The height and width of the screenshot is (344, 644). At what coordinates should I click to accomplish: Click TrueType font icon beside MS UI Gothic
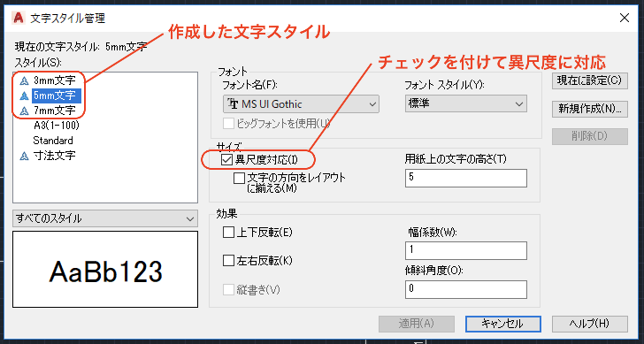click(234, 103)
